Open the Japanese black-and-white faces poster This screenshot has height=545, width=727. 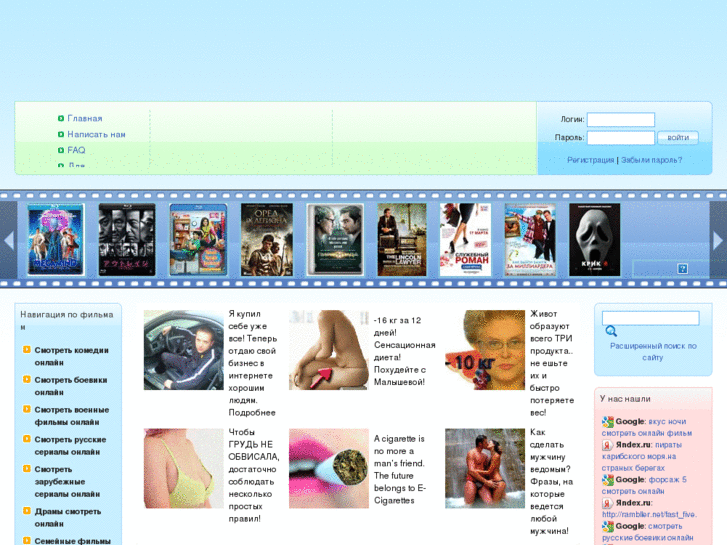127,239
